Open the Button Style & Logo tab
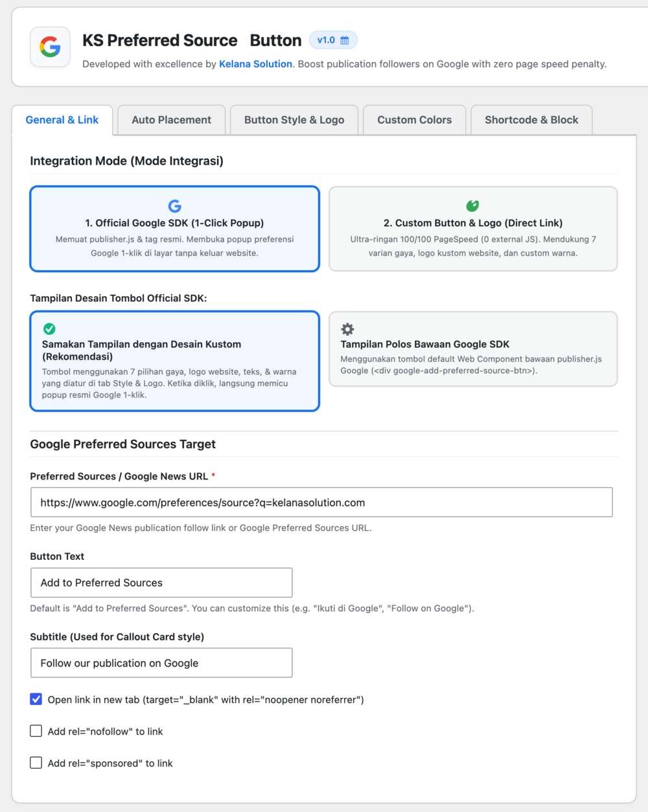This screenshot has height=812, width=648. 294,120
